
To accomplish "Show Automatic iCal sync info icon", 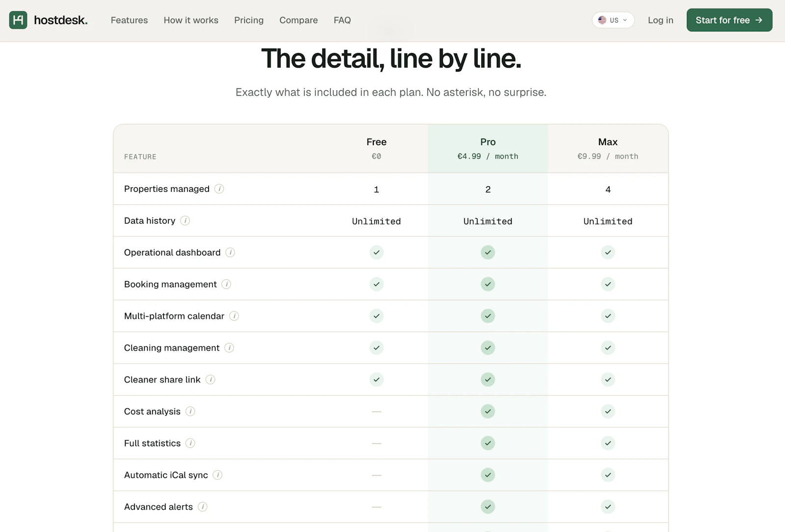I will 217,475.
